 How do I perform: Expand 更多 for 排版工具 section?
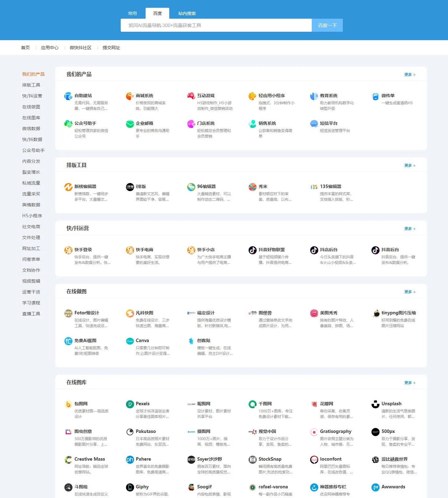tap(410, 166)
